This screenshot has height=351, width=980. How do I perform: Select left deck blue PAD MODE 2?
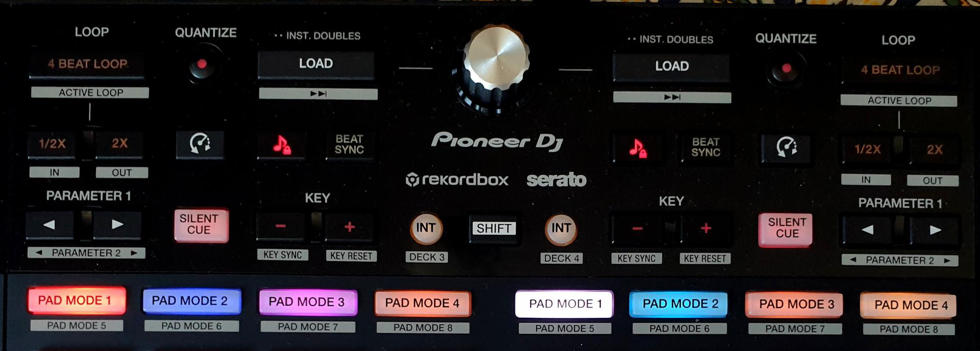point(191,301)
